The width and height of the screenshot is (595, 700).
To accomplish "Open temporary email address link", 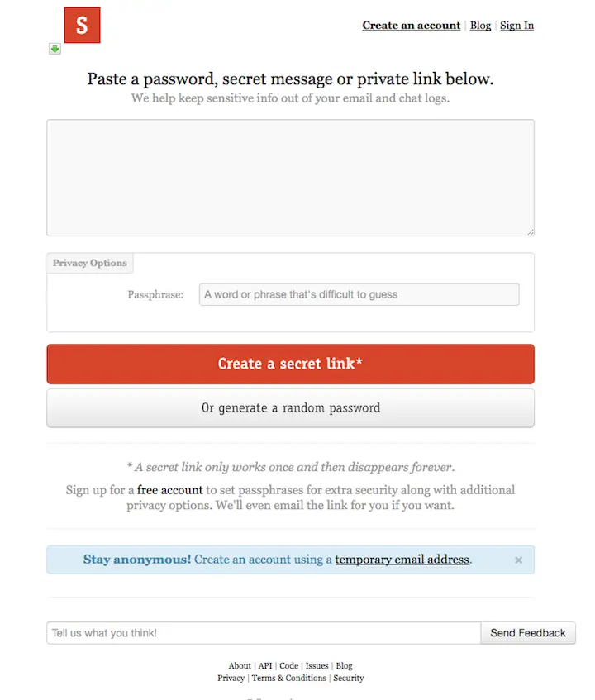I will click(402, 560).
